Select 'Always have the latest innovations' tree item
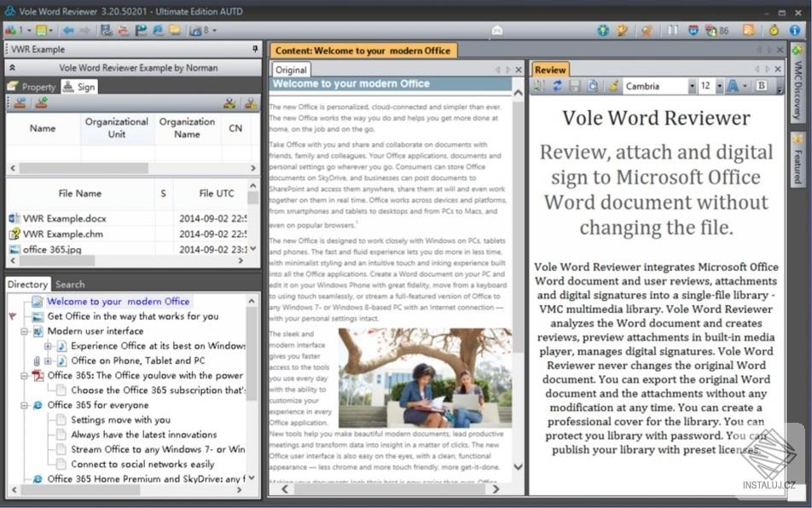 coord(144,435)
